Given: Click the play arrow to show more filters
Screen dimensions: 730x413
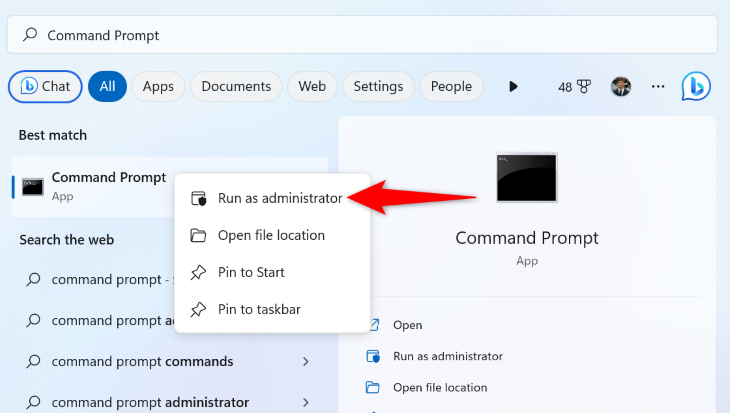Looking at the screenshot, I should point(513,87).
